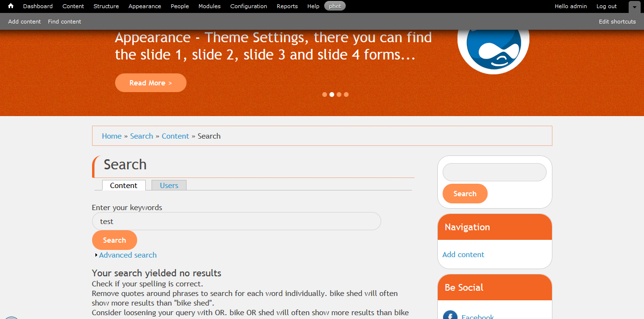Click the Find content shortcut
This screenshot has width=644, height=319.
pos(64,22)
